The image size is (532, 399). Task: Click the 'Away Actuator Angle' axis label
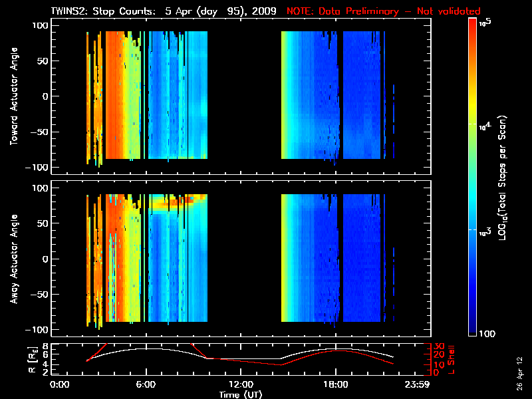(x=12, y=259)
